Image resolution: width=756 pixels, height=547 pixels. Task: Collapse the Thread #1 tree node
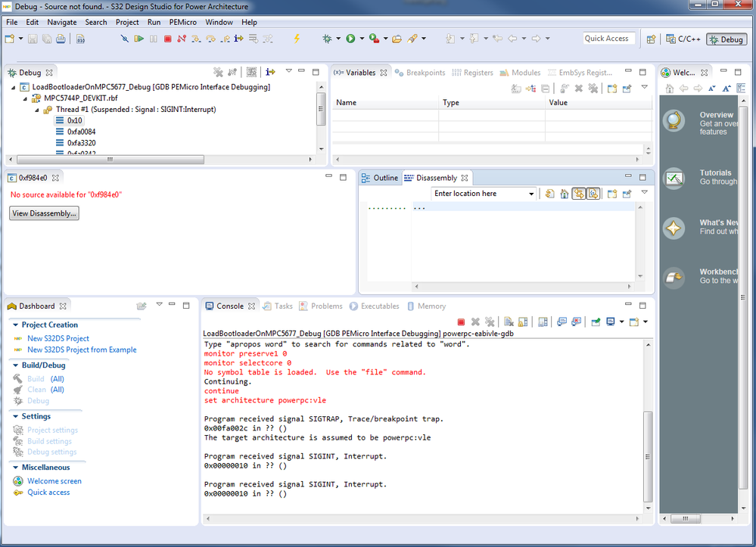(x=36, y=110)
